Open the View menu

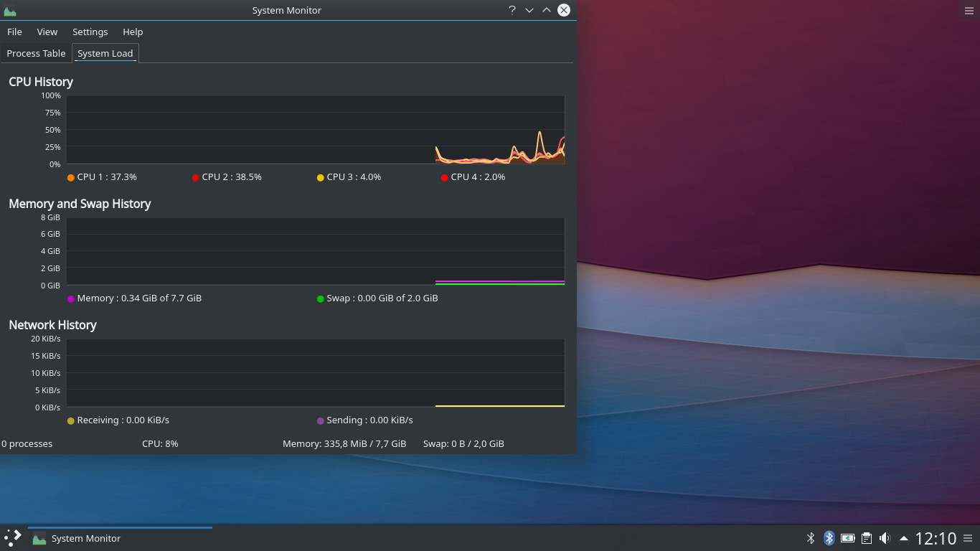coord(47,32)
